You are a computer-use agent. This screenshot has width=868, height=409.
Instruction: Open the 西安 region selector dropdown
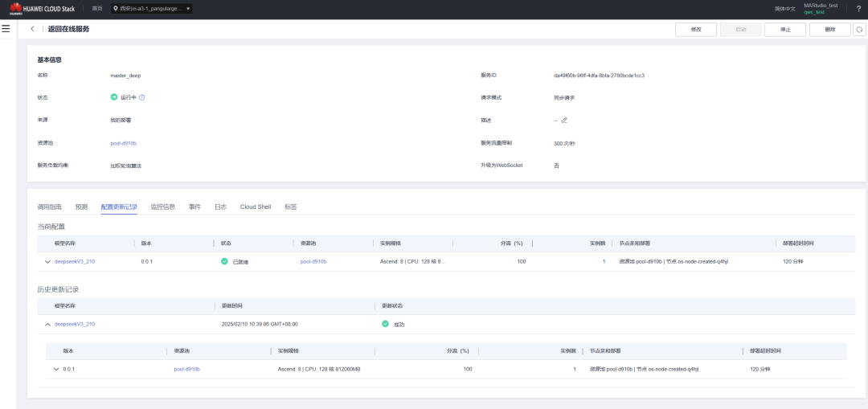pos(151,9)
